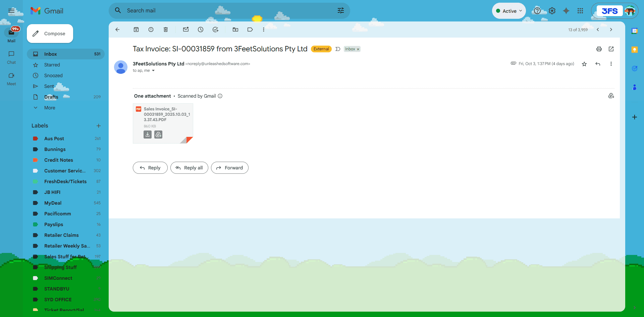This screenshot has height=317, width=644.
Task: Add this email to Tasks
Action: (215, 30)
